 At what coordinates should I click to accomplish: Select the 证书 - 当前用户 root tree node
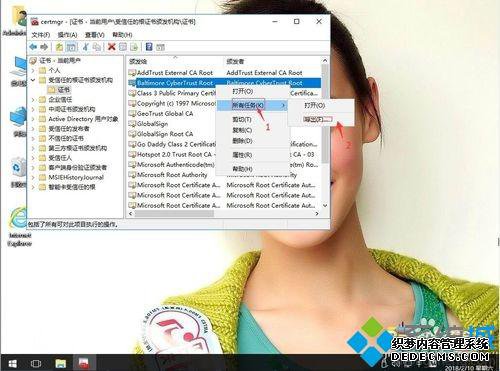pyautogui.click(x=59, y=61)
